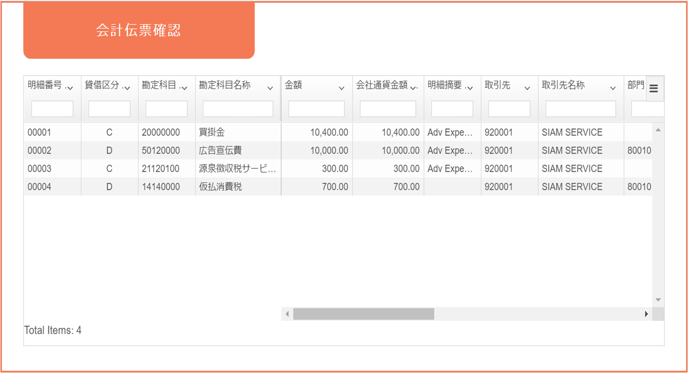Click the horizontal scrollbar left arrow

point(287,314)
